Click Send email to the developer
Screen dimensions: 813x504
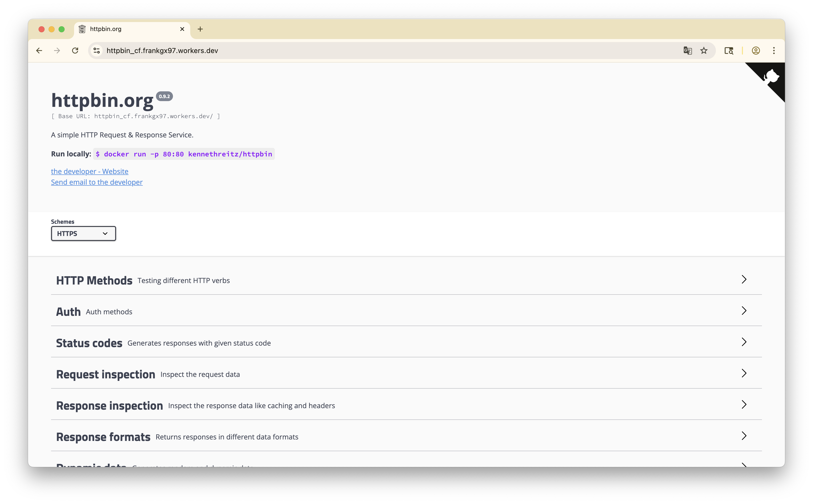[x=97, y=182]
